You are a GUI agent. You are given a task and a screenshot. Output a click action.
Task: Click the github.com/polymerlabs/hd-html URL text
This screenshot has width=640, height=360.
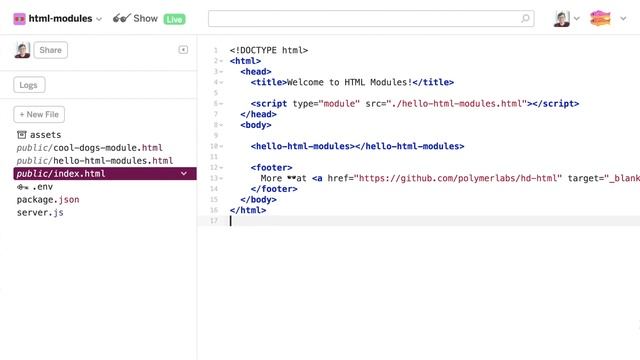point(458,178)
